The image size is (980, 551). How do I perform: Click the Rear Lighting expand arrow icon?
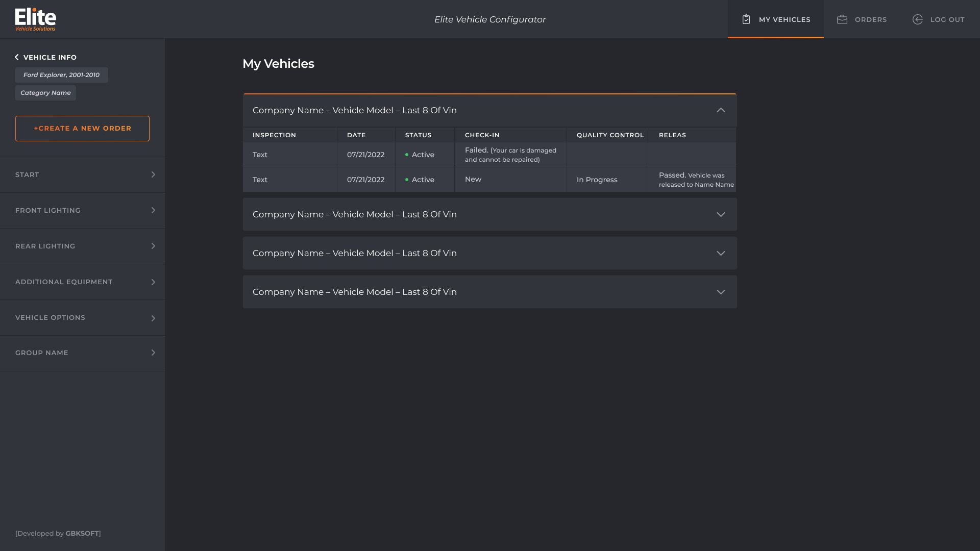point(154,245)
